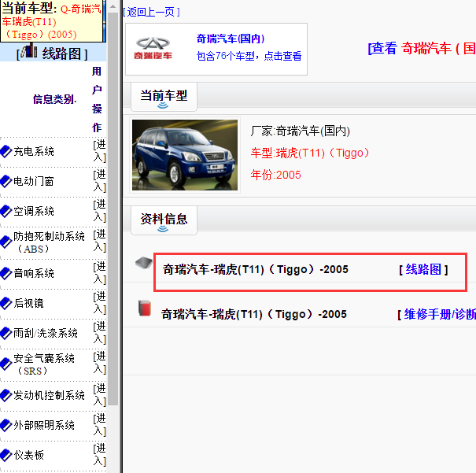
Task: Click the book icon beside 安全气囊系统（SRS）
Action: pyautogui.click(x=6, y=364)
